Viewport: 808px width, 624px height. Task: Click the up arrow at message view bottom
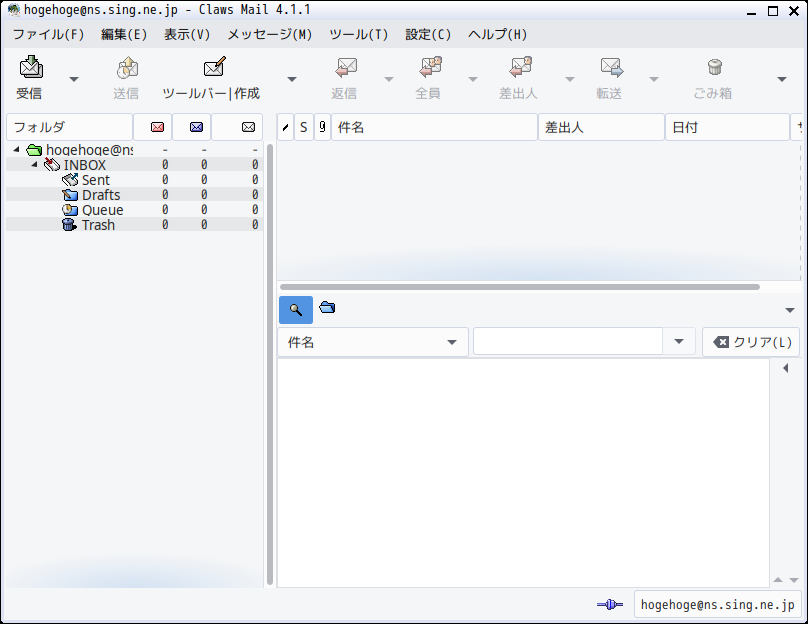778,580
